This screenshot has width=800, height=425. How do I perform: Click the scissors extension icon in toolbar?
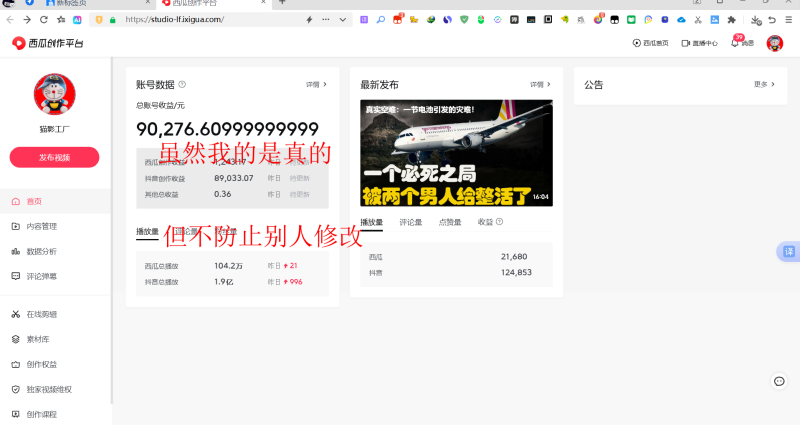point(698,19)
